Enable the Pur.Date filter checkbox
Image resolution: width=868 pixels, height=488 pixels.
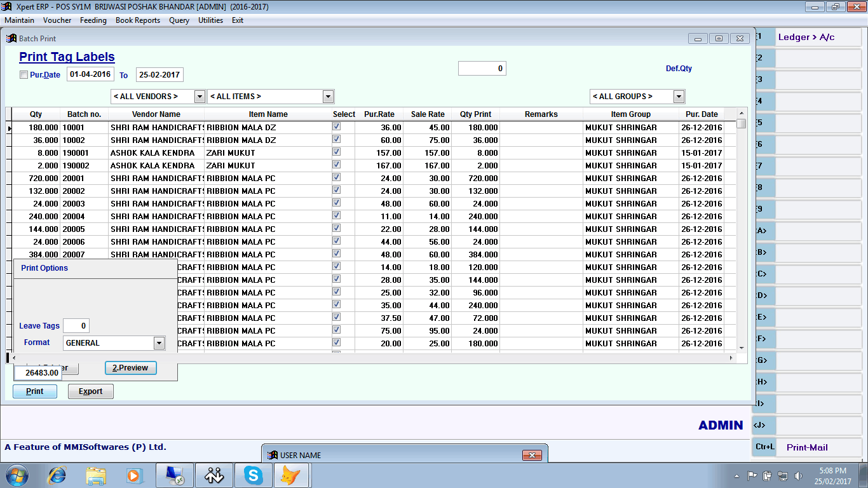tap(24, 75)
